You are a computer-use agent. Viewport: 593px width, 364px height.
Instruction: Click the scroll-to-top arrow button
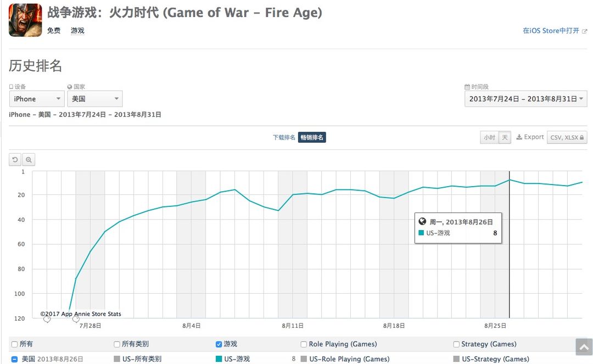point(584,346)
